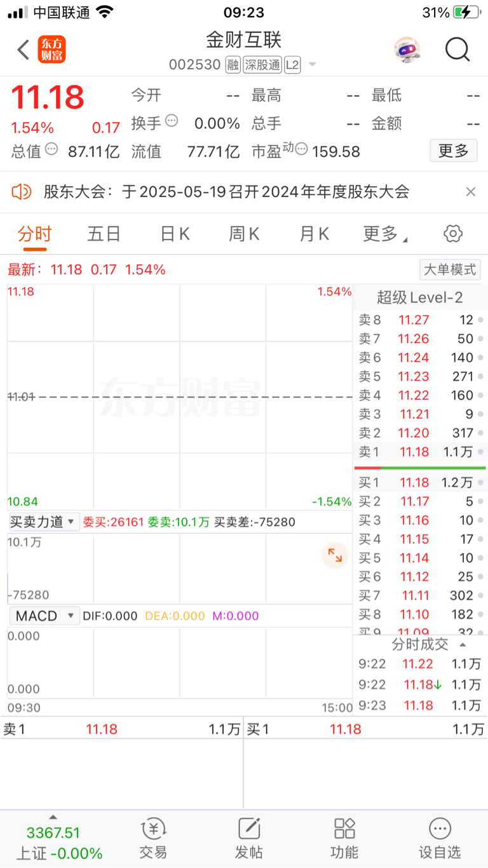488x868 pixels.
Task: Select the 买4 11.15 order row
Action: pos(419,539)
